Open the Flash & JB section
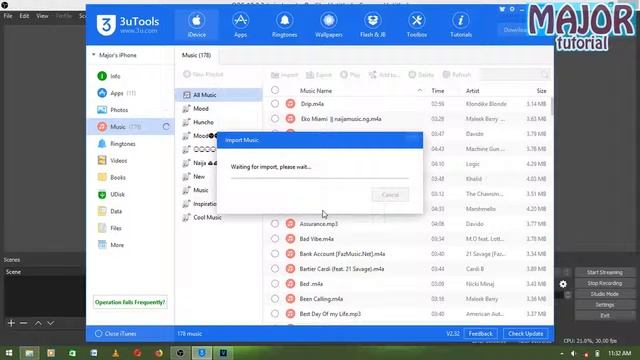The height and width of the screenshot is (360, 640). pyautogui.click(x=373, y=25)
